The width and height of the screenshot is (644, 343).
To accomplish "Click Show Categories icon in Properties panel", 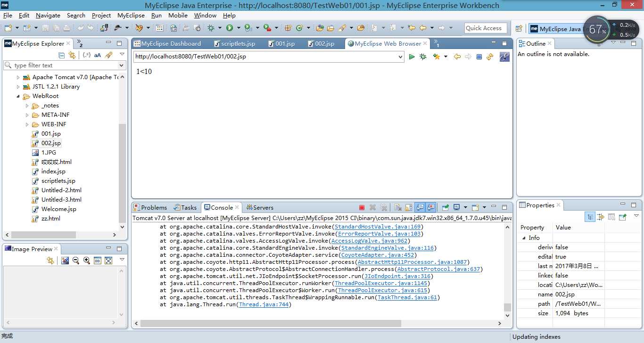I will pos(590,217).
